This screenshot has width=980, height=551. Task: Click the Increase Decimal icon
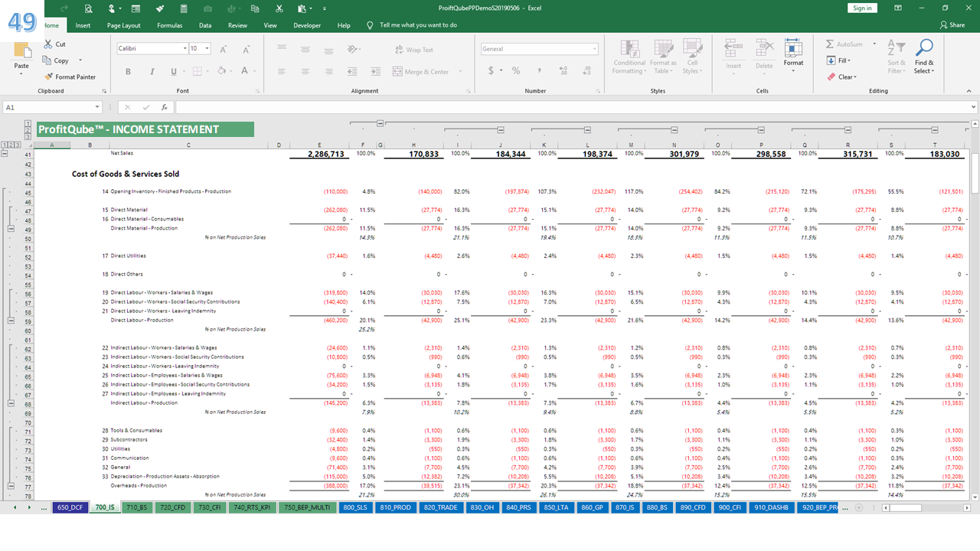click(x=563, y=70)
